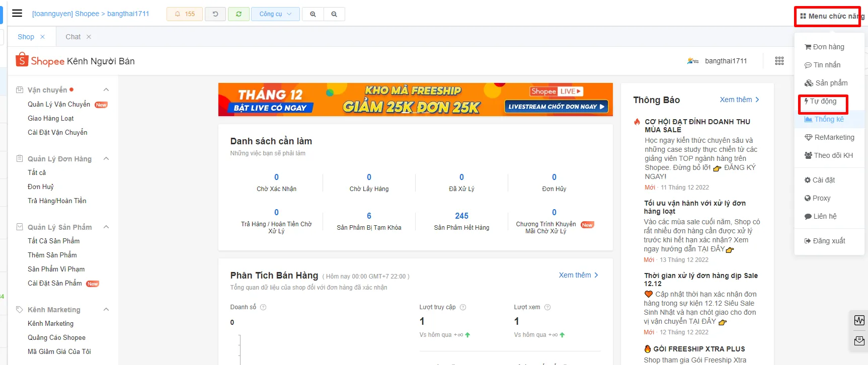
Task: Collapse the Kênh Marketing sidebar section
Action: [106, 309]
